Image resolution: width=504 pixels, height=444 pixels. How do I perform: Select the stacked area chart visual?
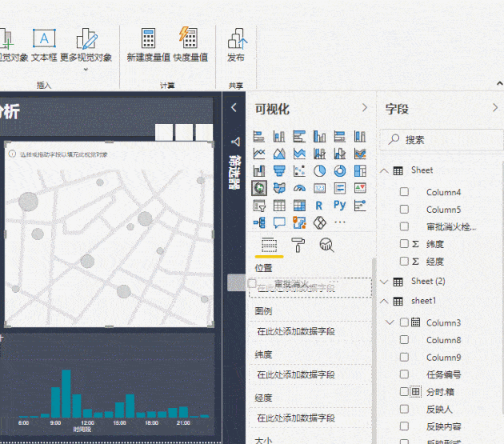point(299,154)
